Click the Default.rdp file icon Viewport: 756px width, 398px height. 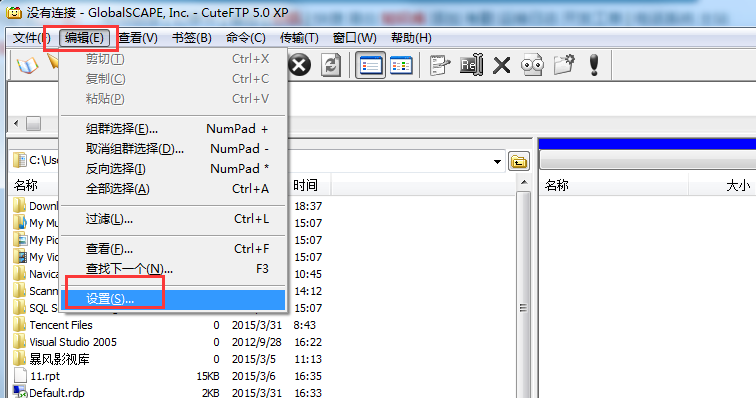point(20,392)
